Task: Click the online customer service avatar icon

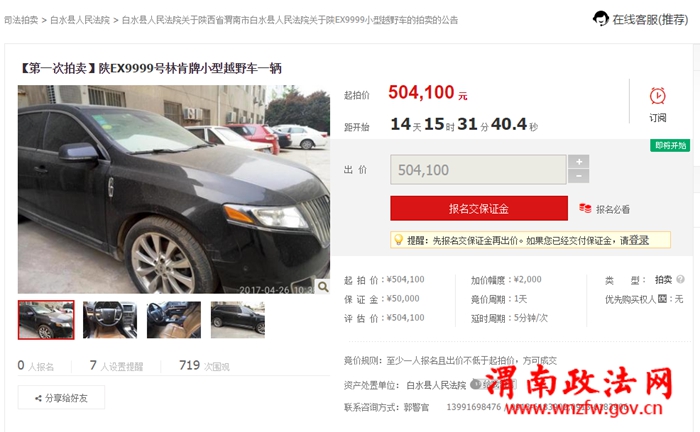Action: coord(600,19)
